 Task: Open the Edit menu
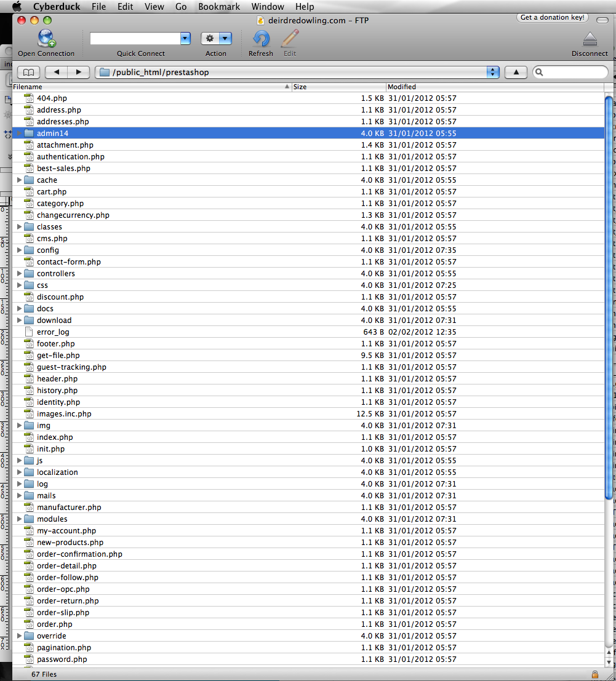125,7
